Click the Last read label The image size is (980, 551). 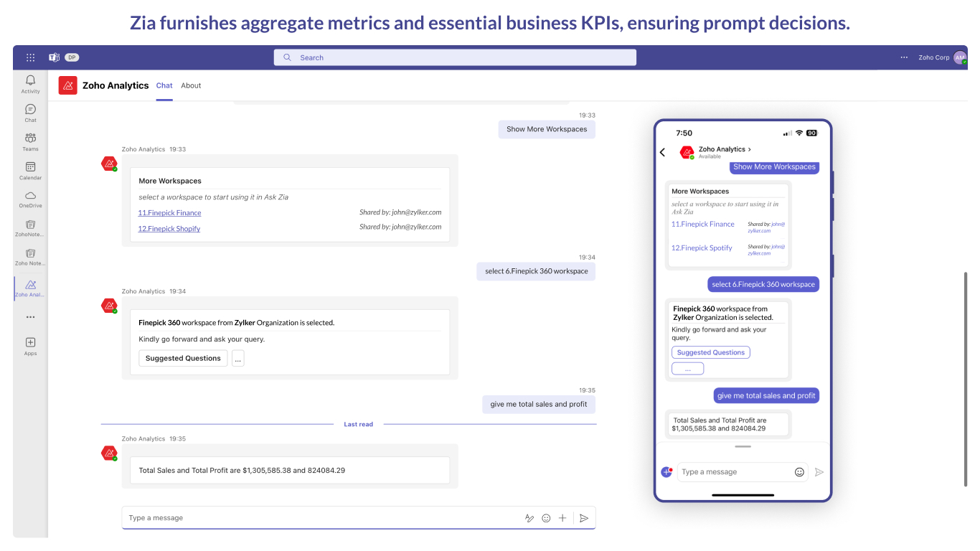tap(358, 424)
